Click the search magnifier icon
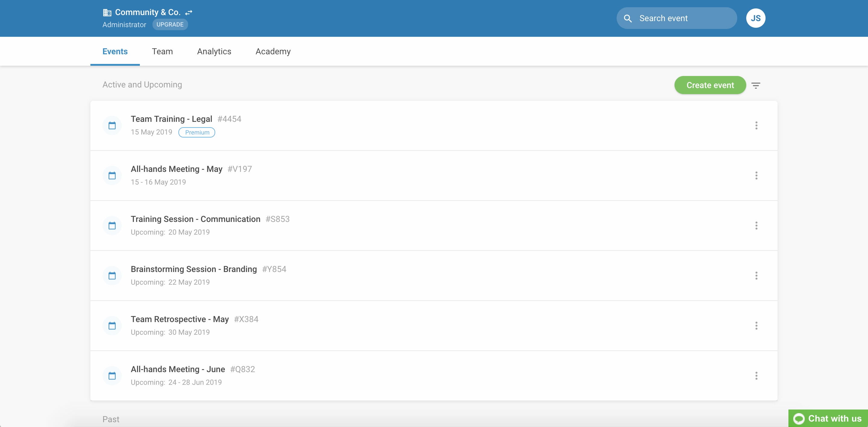The image size is (868, 427). (628, 18)
